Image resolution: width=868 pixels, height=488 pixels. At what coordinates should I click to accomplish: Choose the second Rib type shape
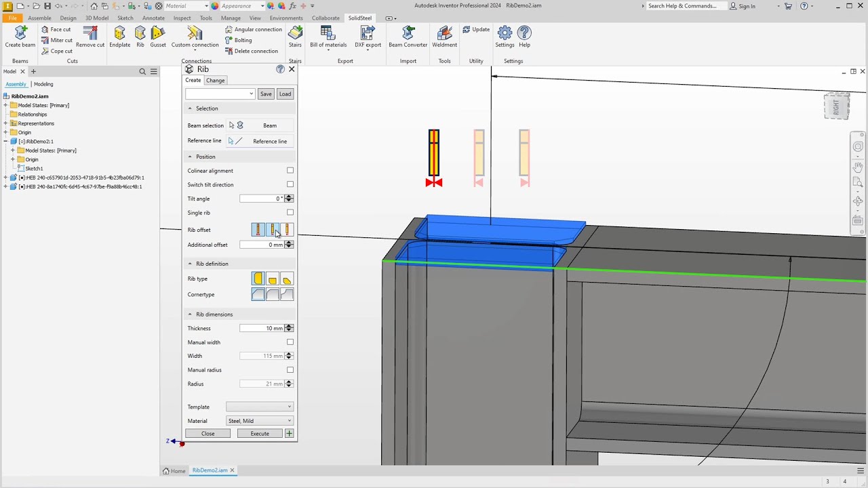pyautogui.click(x=273, y=279)
